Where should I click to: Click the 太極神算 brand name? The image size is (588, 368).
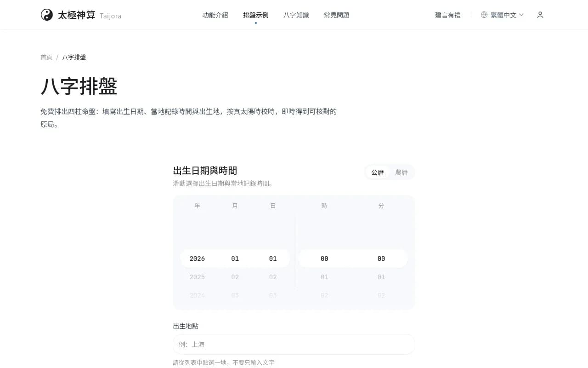[x=77, y=15]
